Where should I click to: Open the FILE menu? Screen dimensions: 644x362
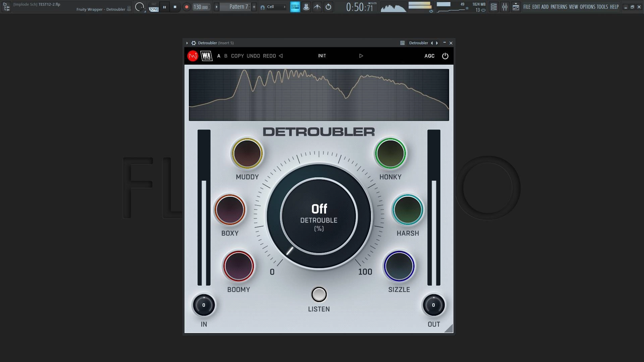pos(527,7)
